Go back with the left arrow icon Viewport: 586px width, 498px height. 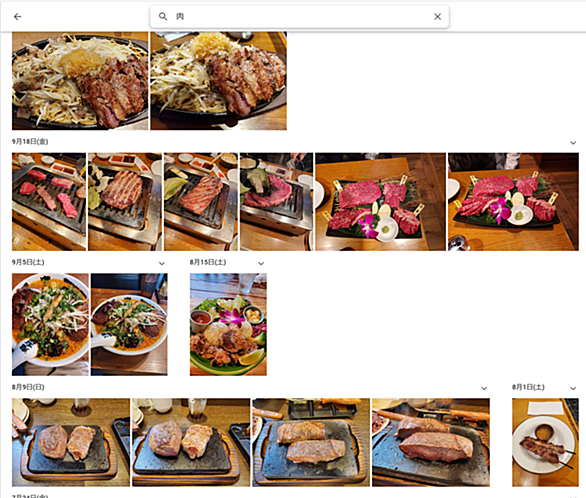(x=18, y=16)
